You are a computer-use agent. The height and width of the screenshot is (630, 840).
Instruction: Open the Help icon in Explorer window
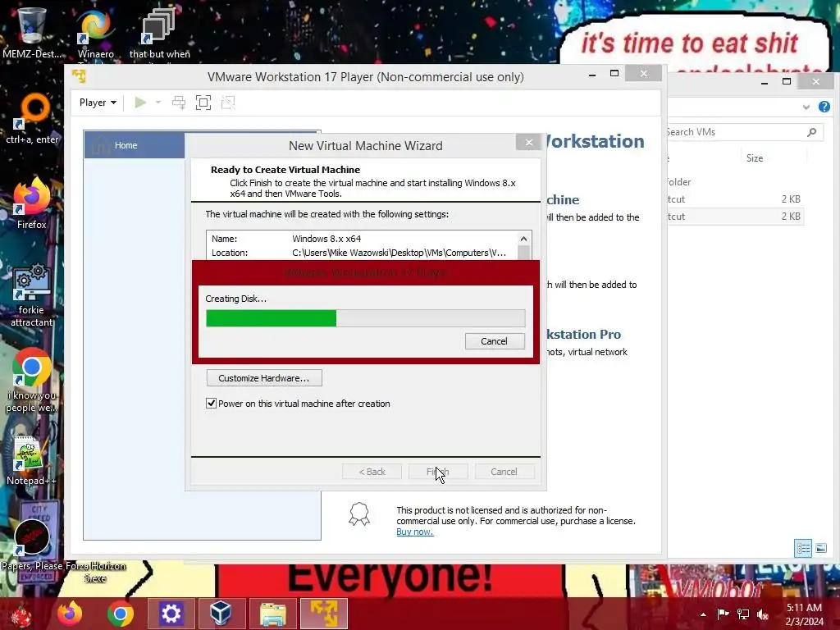tap(824, 107)
